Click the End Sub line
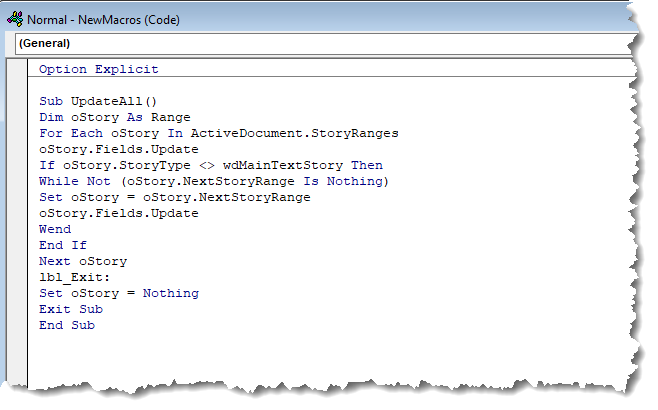The image size is (658, 410). (67, 325)
